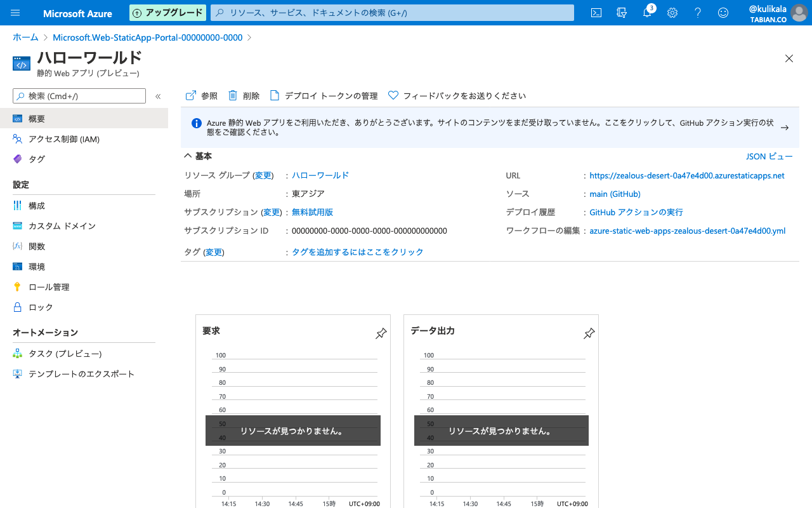Close the resource blade with X
The width and height of the screenshot is (812, 508).
coord(789,58)
